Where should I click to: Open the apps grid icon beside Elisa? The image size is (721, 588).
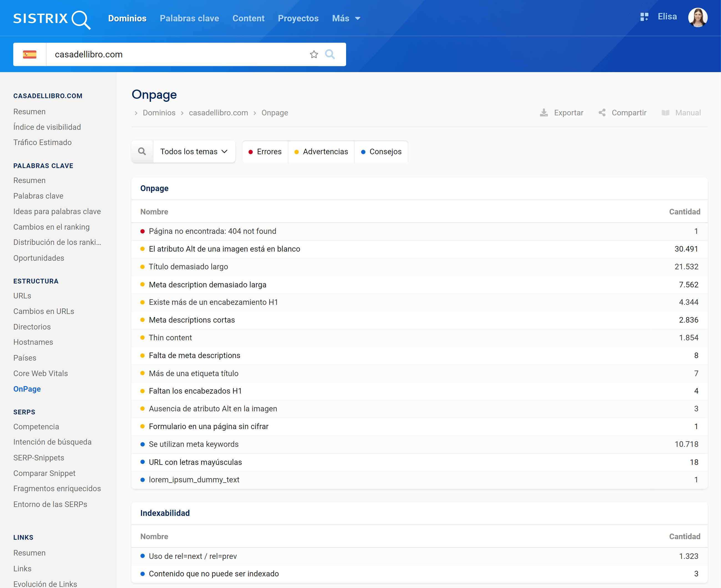point(644,17)
